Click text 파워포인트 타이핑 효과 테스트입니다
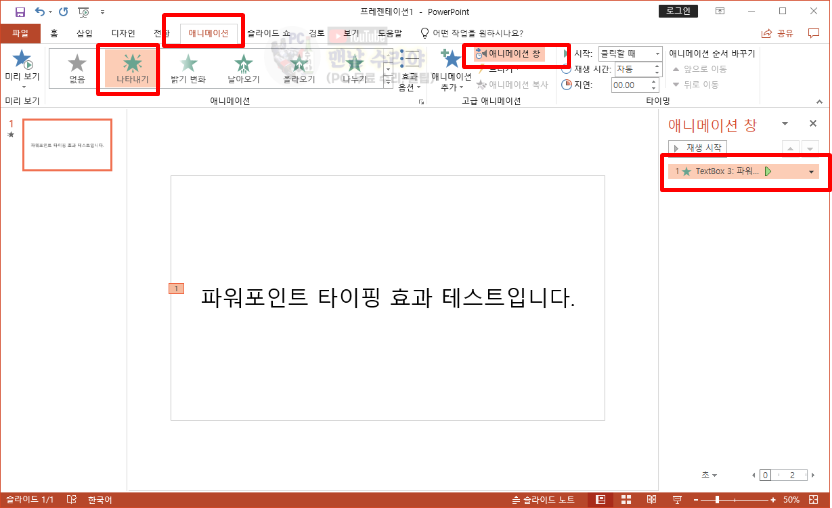The width and height of the screenshot is (832, 508). point(387,298)
